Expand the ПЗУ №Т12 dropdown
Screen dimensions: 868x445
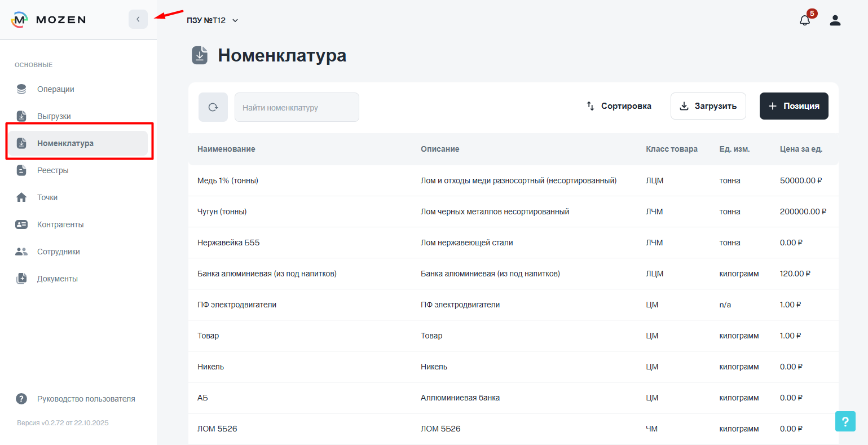213,20
